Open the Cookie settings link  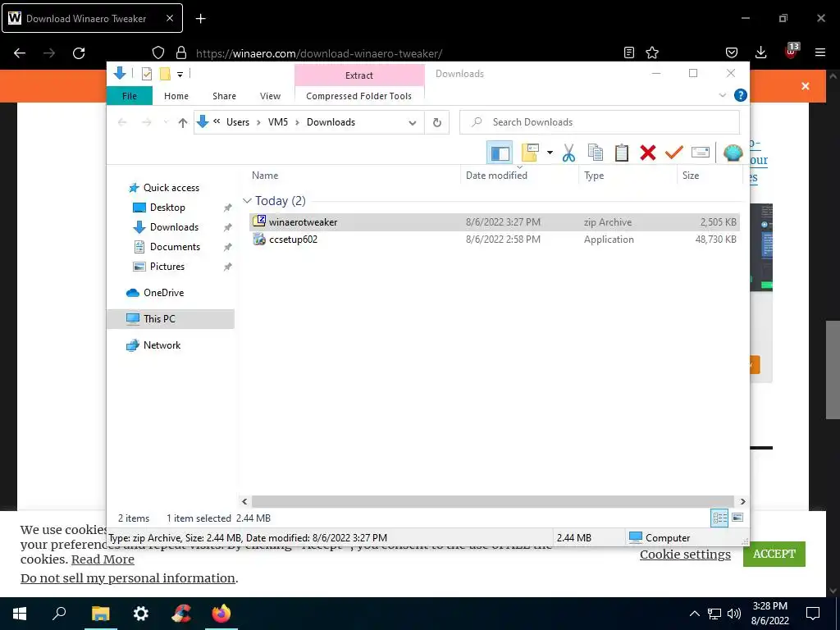[685, 555]
